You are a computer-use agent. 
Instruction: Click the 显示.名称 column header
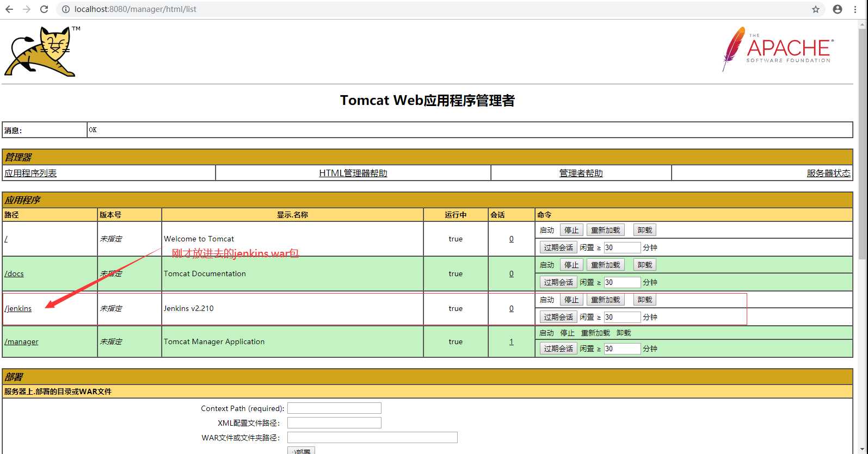(292, 215)
